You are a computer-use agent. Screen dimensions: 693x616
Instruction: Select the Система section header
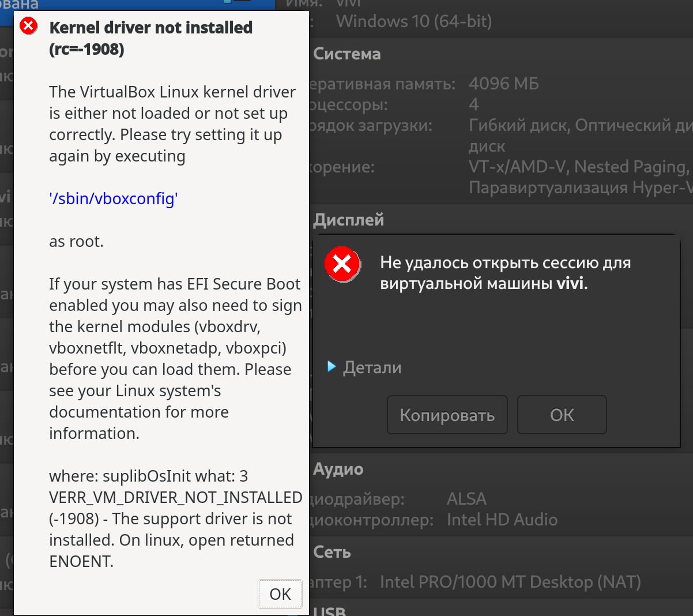coord(347,54)
